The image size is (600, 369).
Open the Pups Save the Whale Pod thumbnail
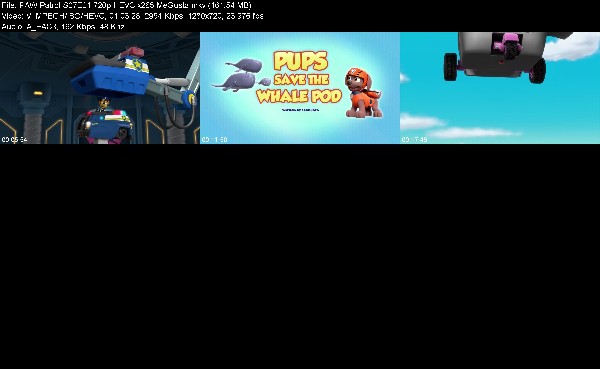(x=300, y=88)
